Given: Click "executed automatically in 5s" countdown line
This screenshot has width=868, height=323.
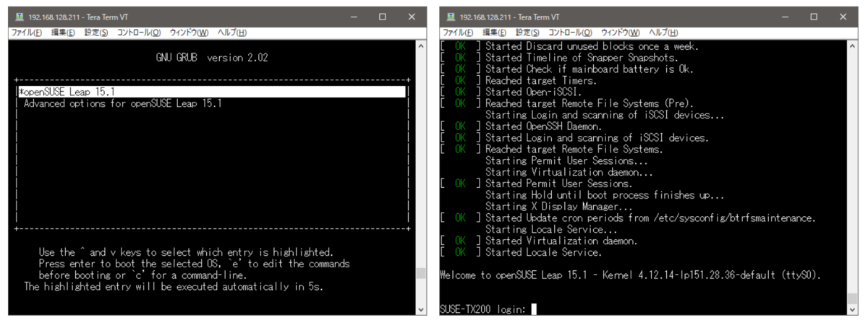Looking at the screenshot, I should tap(174, 287).
